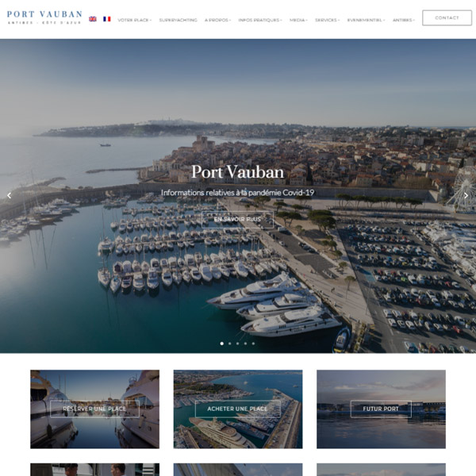This screenshot has height=476, width=476.
Task: Click the En Savoir Plus button
Action: pos(237,219)
